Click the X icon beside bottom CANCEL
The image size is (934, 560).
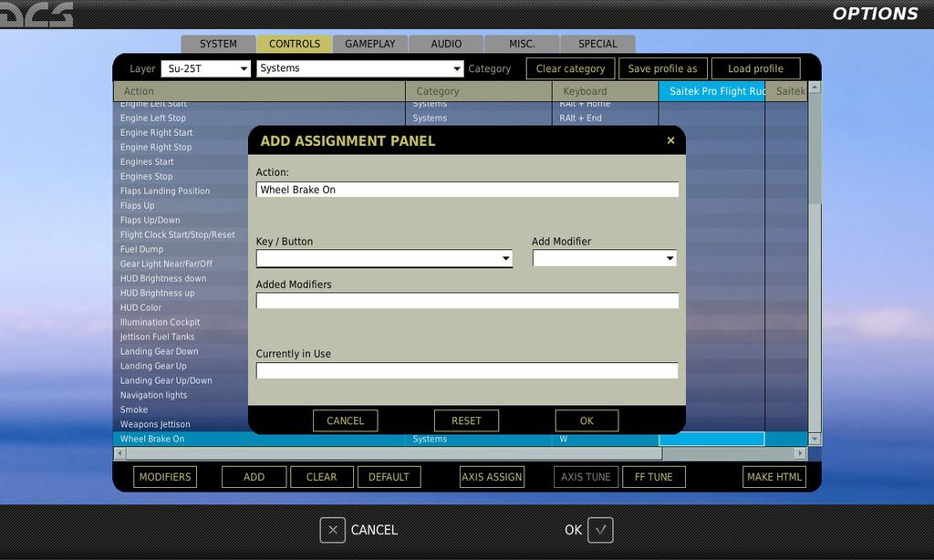pos(333,530)
